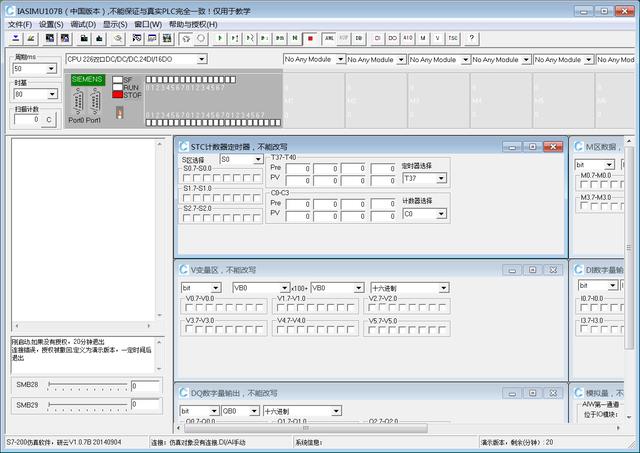Click the V variable area toolbar button
This screenshot has width=640, height=453.
point(438,38)
